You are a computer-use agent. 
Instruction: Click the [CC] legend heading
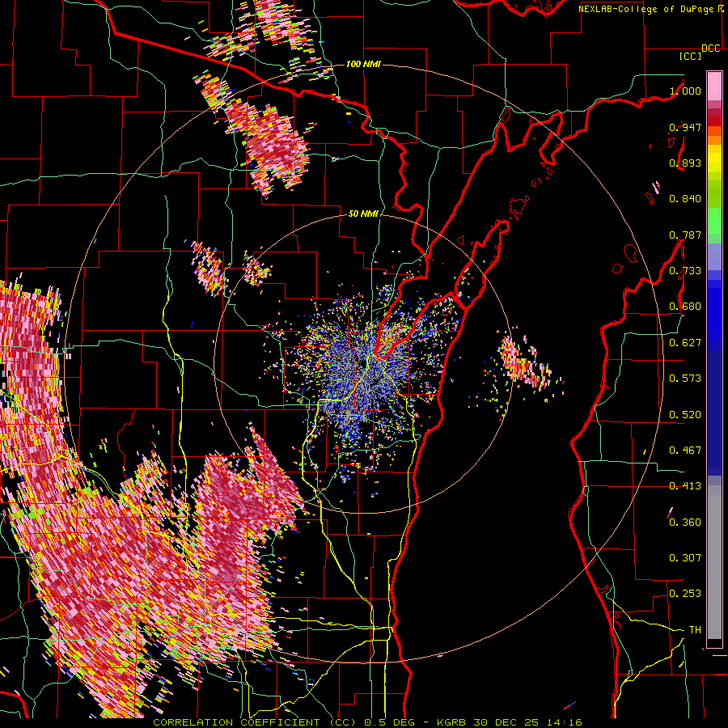click(691, 56)
